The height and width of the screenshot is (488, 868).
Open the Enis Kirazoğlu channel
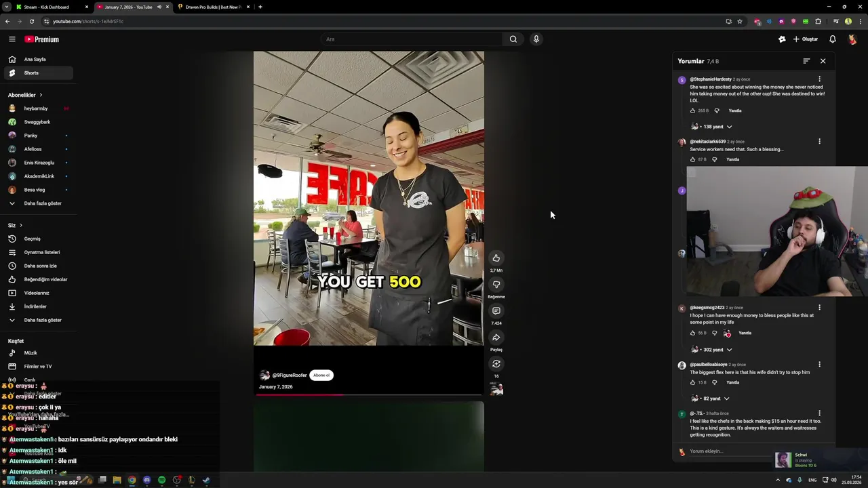point(39,163)
